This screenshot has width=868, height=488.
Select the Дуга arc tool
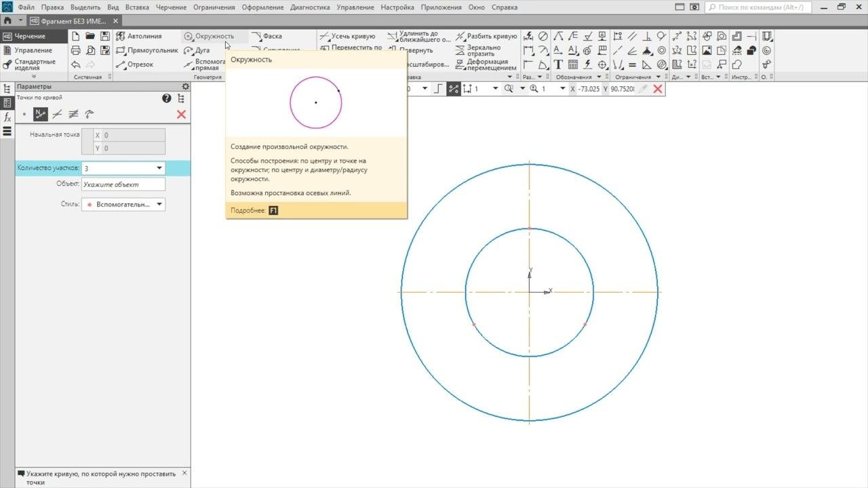point(197,50)
